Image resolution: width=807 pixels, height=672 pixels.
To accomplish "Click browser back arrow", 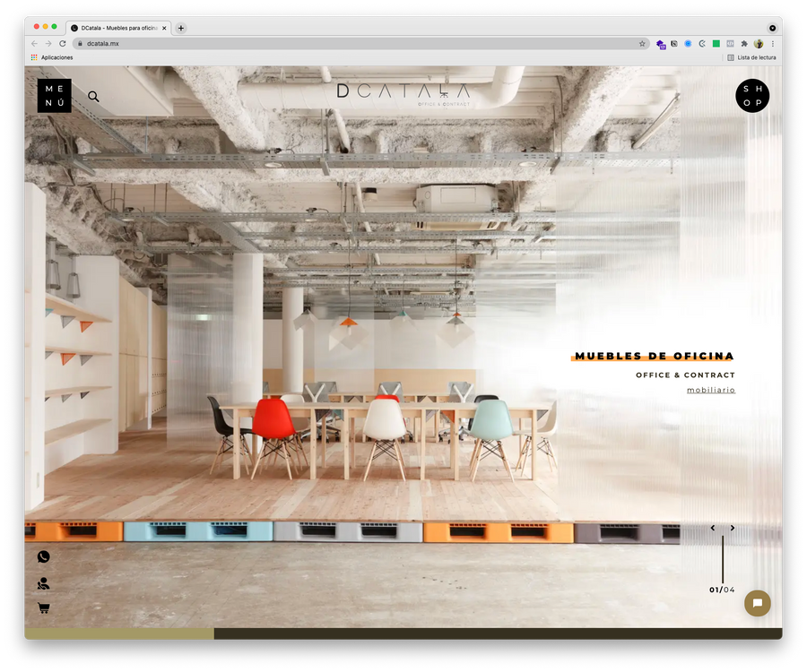I will click(x=34, y=44).
